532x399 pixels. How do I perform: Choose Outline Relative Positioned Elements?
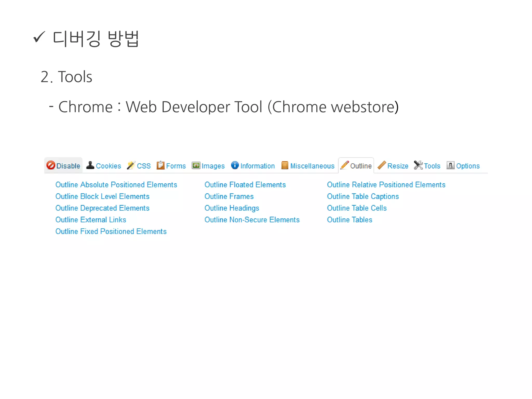[386, 185]
